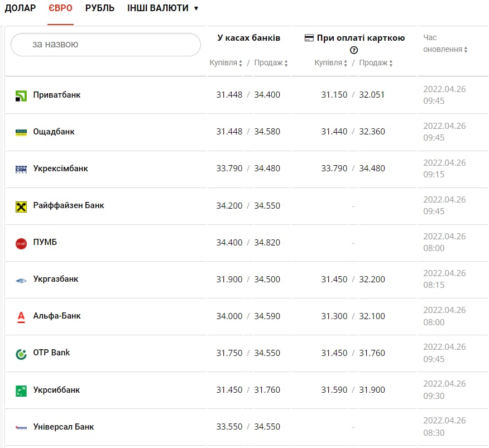The height and width of the screenshot is (448, 489).
Task: Click the OTP Bank green logo
Action: [x=21, y=354]
